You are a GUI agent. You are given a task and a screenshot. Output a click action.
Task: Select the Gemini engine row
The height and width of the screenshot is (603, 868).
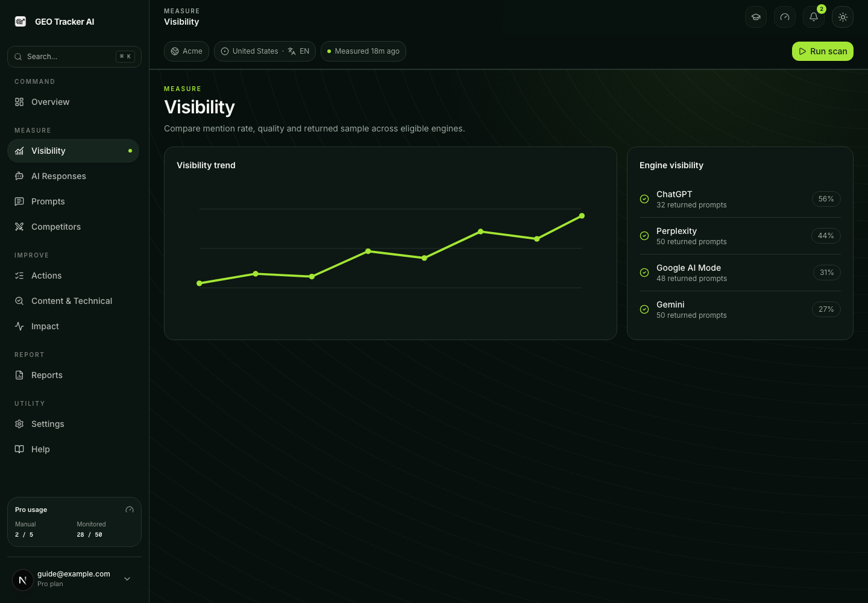[740, 309]
